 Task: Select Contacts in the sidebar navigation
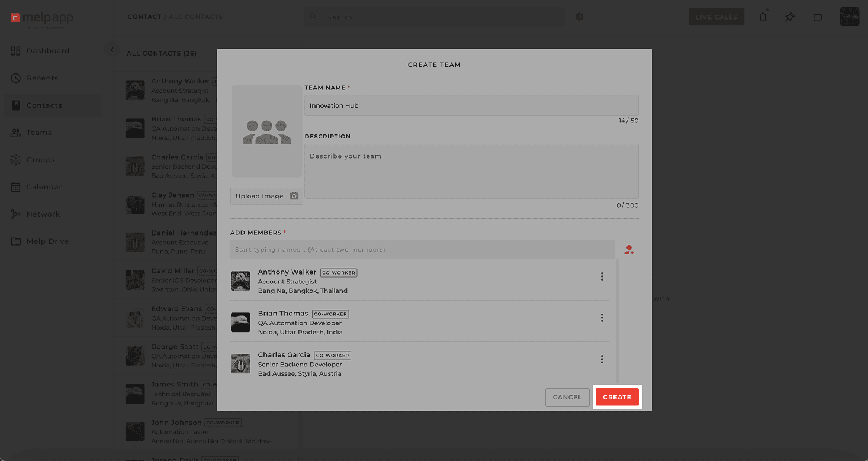click(x=43, y=105)
